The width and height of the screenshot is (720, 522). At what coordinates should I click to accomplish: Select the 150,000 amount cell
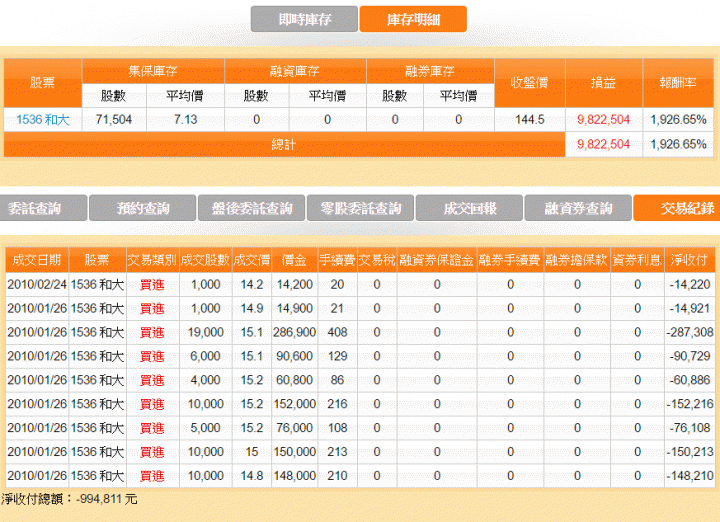click(294, 452)
